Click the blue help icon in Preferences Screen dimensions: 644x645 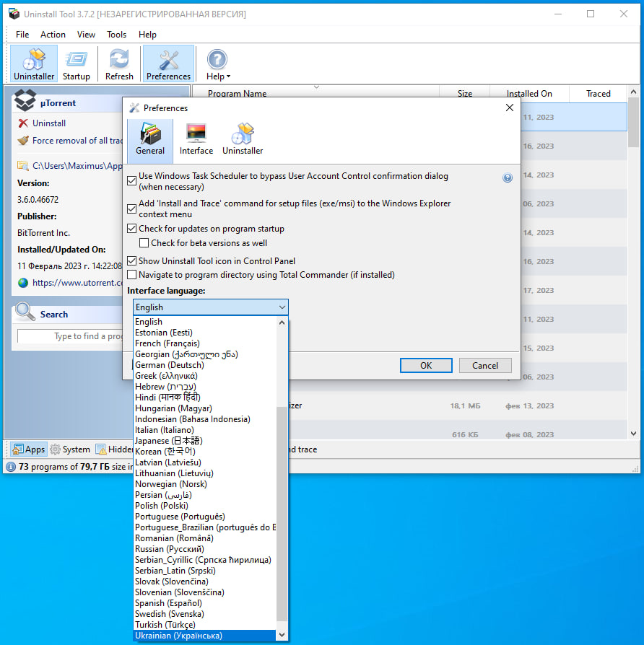point(508,177)
